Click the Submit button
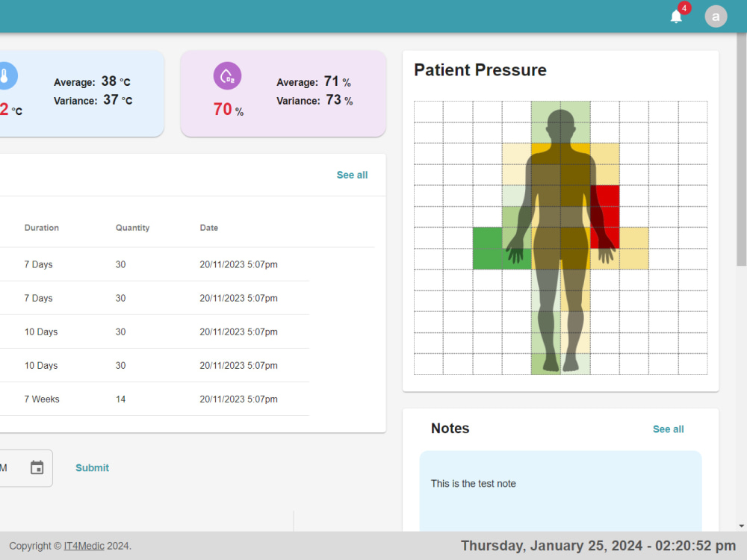The width and height of the screenshot is (747, 560). (x=93, y=467)
